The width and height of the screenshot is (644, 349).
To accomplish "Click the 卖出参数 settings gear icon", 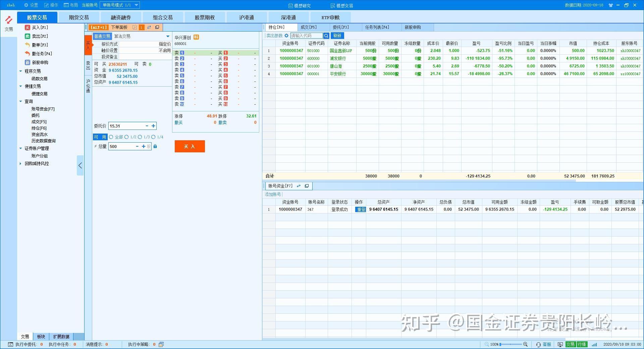I will 287,35.
